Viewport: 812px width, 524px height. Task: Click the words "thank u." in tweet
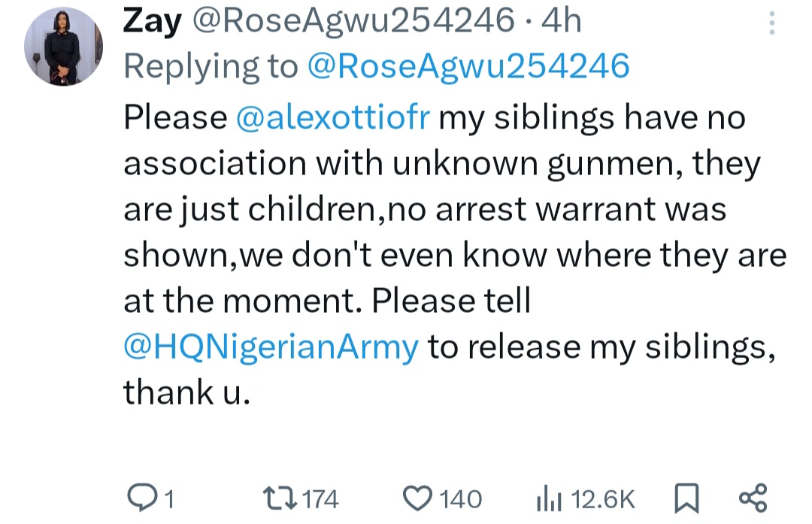point(185,392)
